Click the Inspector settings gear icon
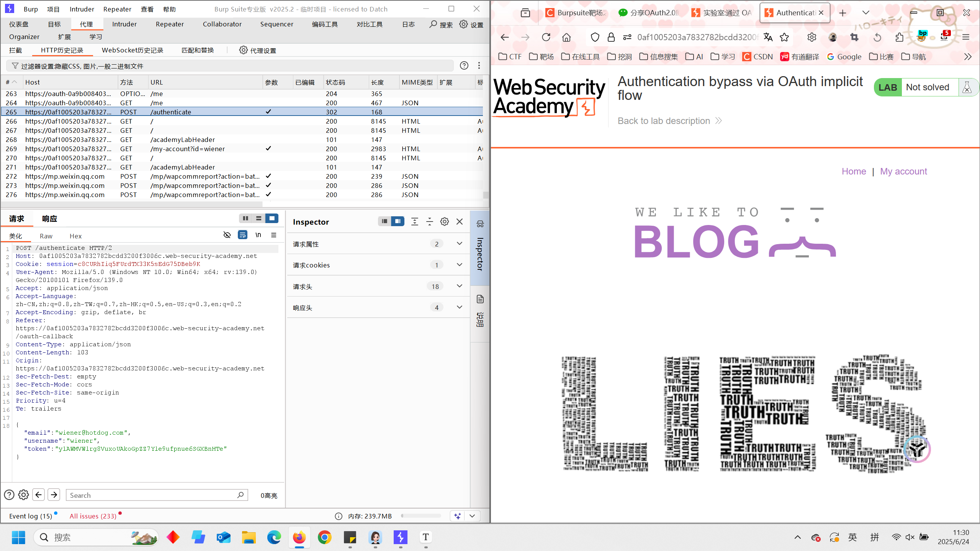980x551 pixels. pos(444,222)
